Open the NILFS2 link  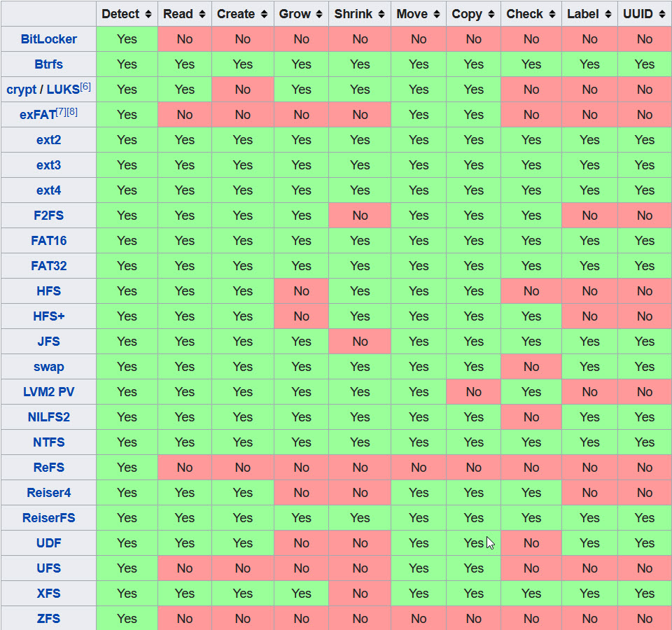click(x=49, y=417)
